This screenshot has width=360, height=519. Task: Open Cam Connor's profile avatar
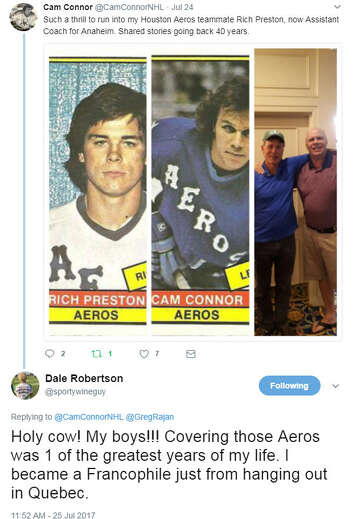pos(23,17)
